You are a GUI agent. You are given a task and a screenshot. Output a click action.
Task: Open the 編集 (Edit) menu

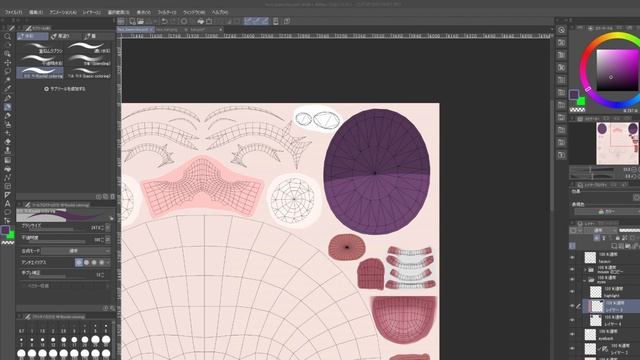pyautogui.click(x=36, y=12)
